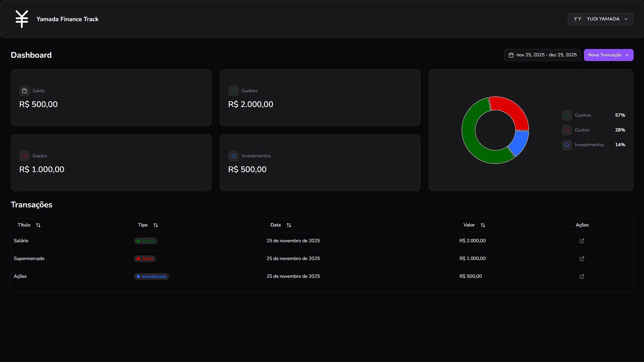The image size is (644, 362).
Task: Click the blue Investimento type badge
Action: (x=151, y=276)
